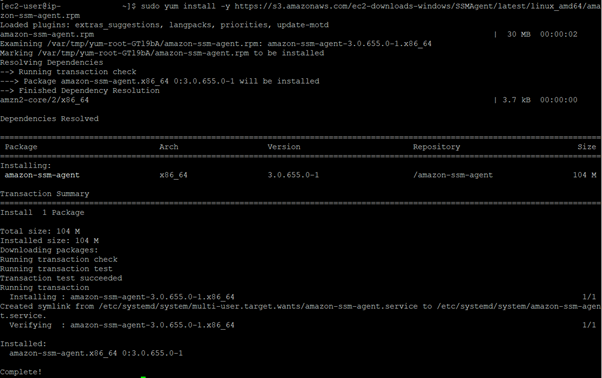
Task: Click 'amazon-ssm-agent' in the Installing row
Action: pos(42,175)
